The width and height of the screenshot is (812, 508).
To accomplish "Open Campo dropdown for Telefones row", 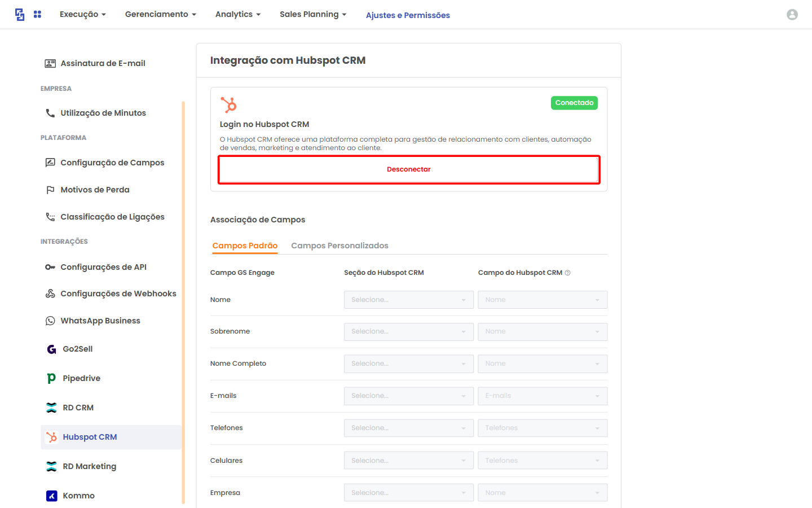I will (x=542, y=428).
